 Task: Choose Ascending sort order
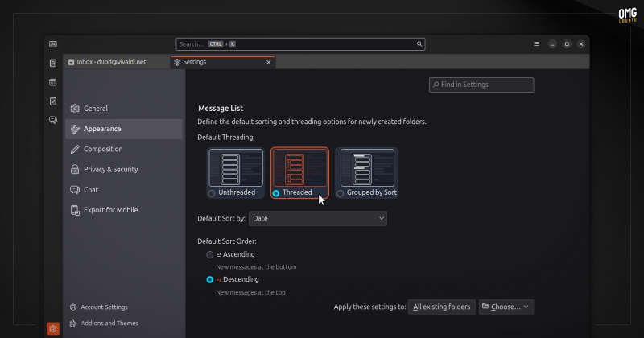[210, 254]
